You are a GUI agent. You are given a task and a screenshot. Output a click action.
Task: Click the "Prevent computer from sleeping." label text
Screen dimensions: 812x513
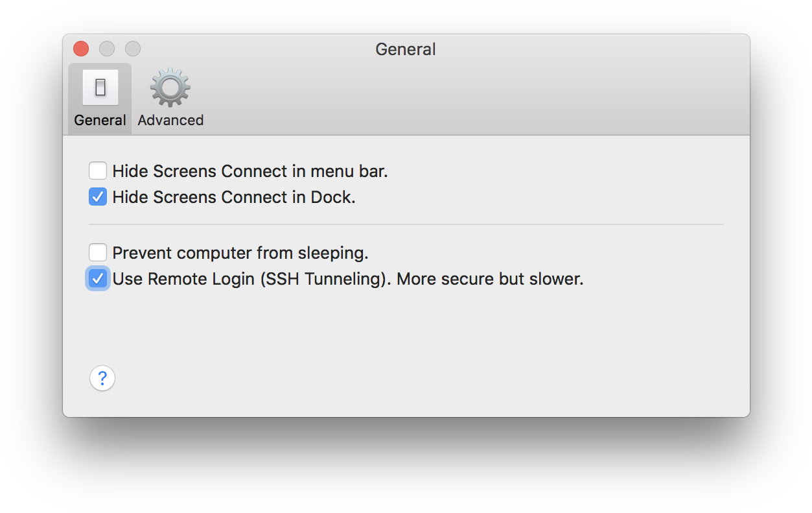240,252
